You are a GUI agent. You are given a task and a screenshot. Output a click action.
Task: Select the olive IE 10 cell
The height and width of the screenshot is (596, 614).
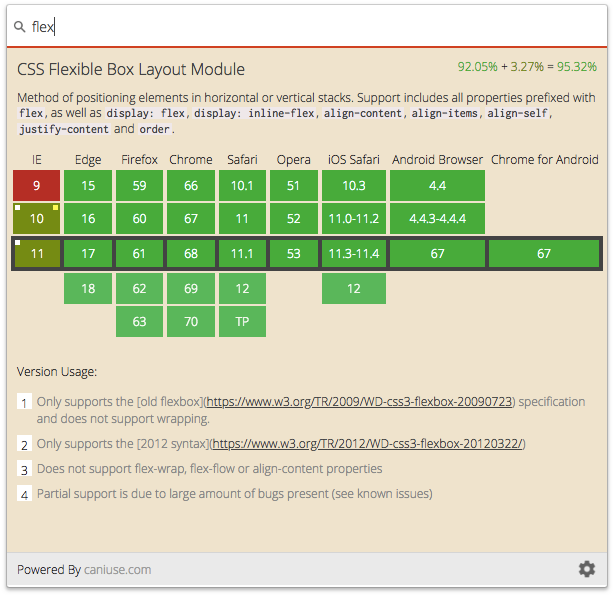pyautogui.click(x=36, y=218)
